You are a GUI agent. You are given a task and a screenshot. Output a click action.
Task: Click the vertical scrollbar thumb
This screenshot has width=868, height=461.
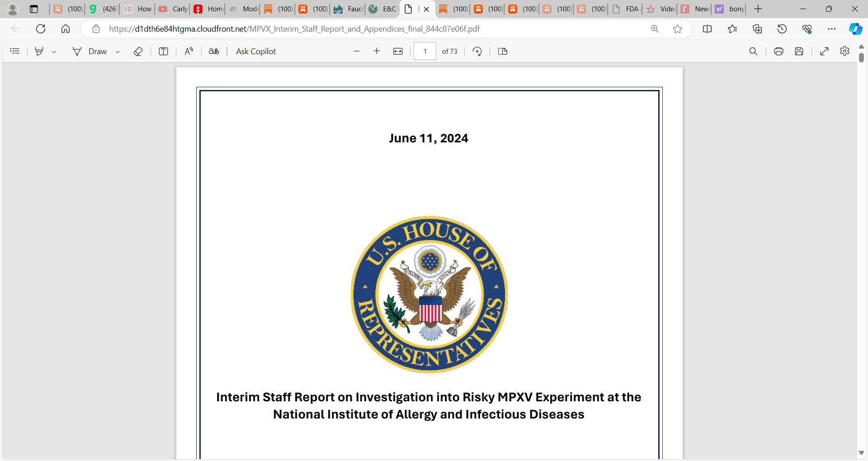point(862,58)
